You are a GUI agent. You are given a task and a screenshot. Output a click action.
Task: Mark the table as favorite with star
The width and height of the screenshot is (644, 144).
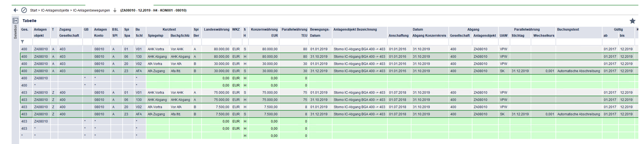[632, 21]
